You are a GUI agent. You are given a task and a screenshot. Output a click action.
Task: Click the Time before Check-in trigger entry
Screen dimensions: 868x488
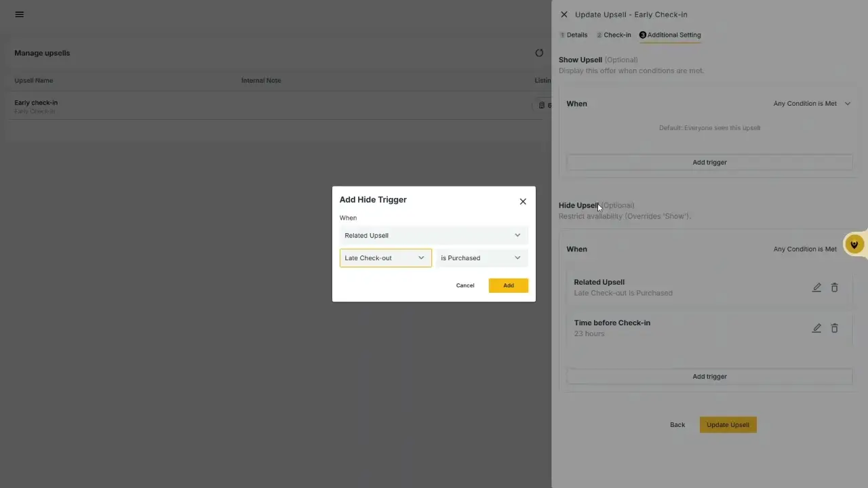(x=612, y=328)
